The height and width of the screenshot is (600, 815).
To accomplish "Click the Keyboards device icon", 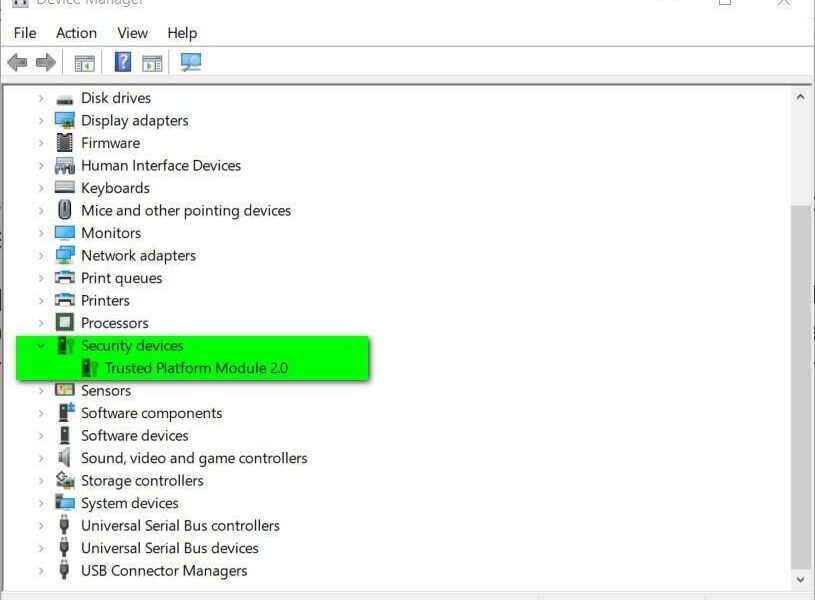I will 65,188.
